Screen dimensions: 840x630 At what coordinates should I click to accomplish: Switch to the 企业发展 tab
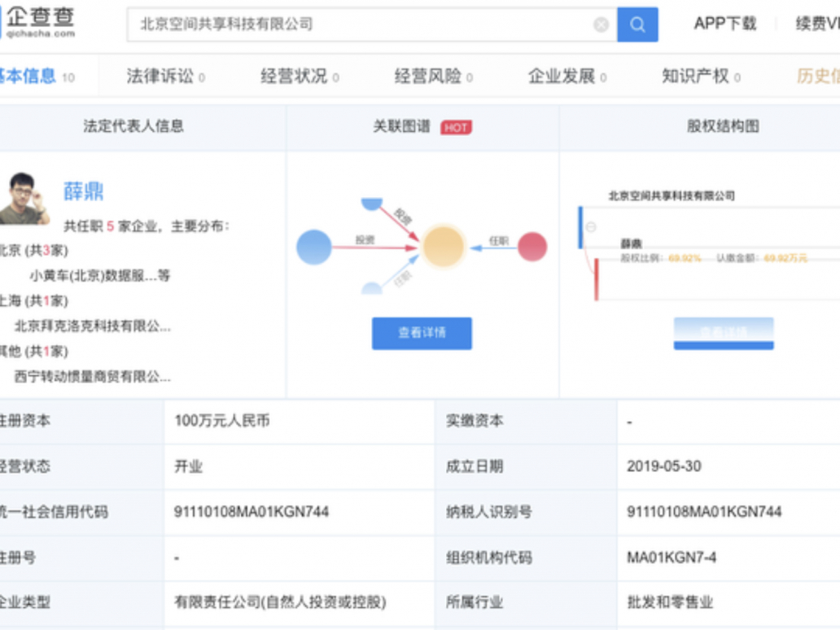[567, 76]
